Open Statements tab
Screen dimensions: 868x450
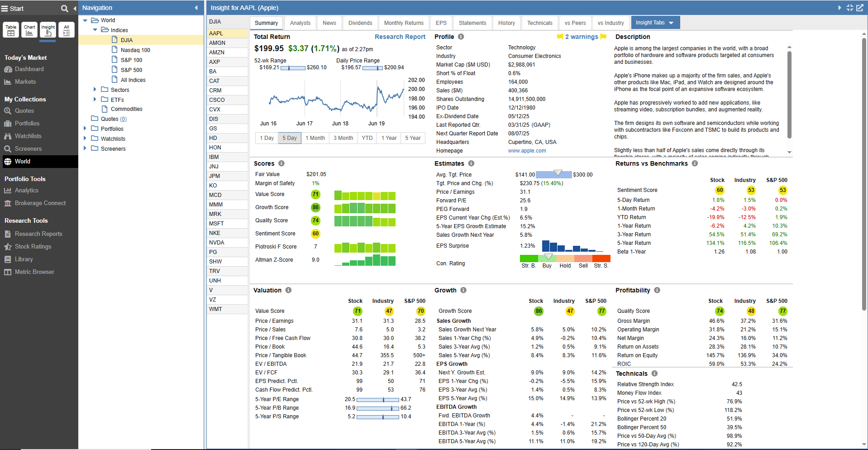tap(472, 23)
